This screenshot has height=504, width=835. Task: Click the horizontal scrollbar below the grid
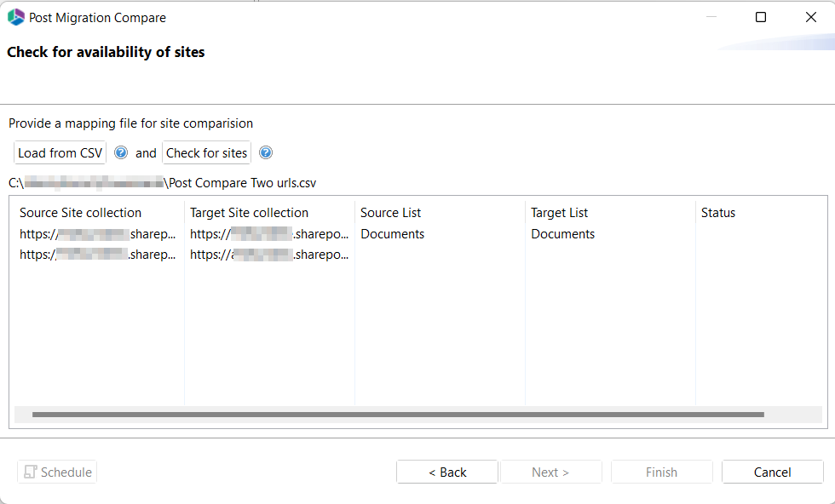(x=399, y=415)
